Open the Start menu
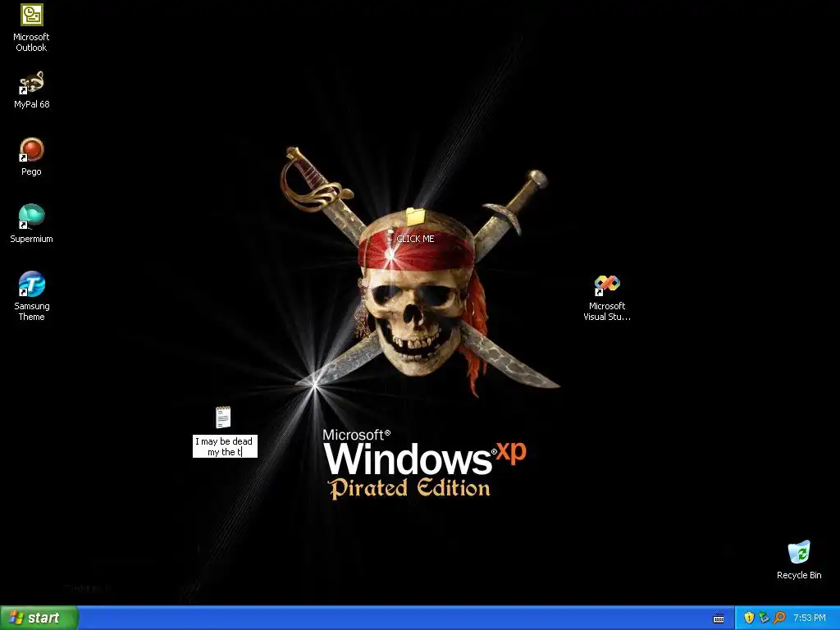Image resolution: width=840 pixels, height=630 pixels. 39,618
